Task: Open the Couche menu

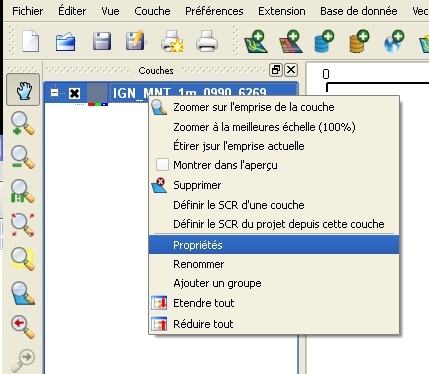Action: 152,11
